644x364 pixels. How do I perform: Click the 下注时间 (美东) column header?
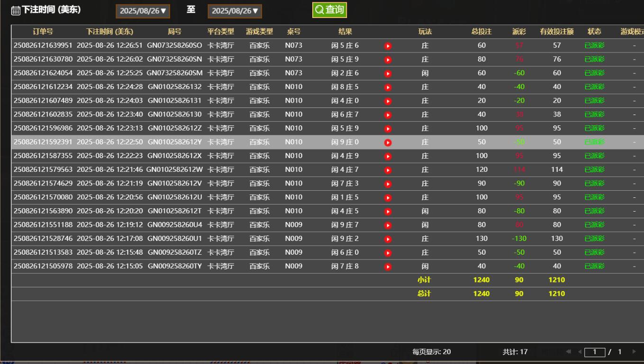pyautogui.click(x=109, y=32)
